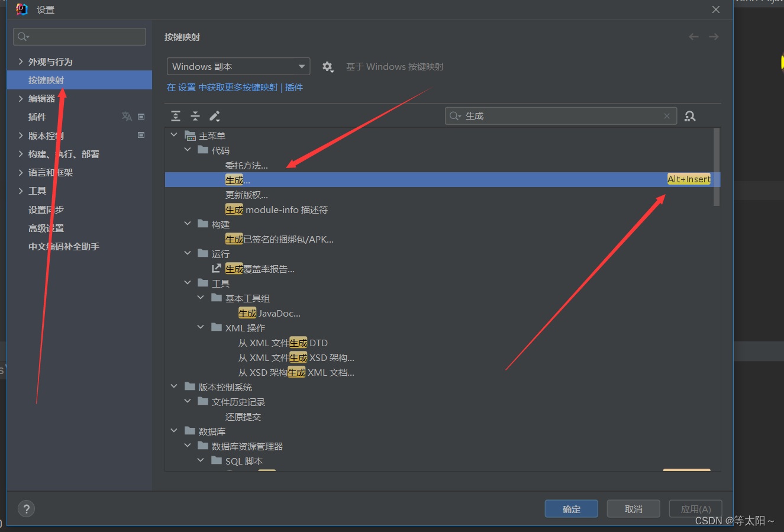
Task: Click the IntelliJ logo in the title bar
Action: 22,9
